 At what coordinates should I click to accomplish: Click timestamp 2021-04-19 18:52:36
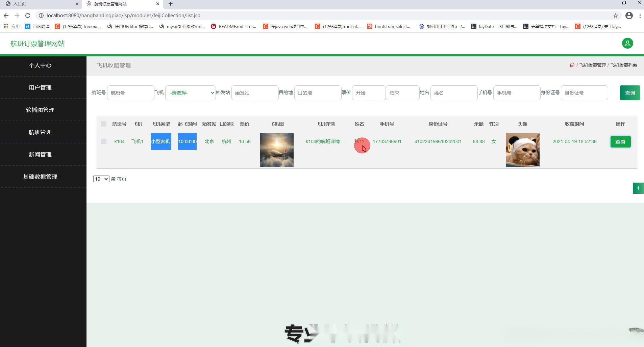(574, 141)
